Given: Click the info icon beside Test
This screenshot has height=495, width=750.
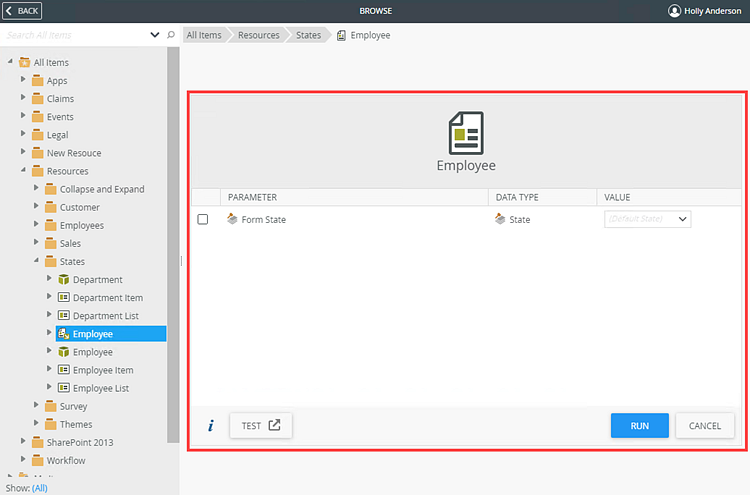Looking at the screenshot, I should (211, 426).
